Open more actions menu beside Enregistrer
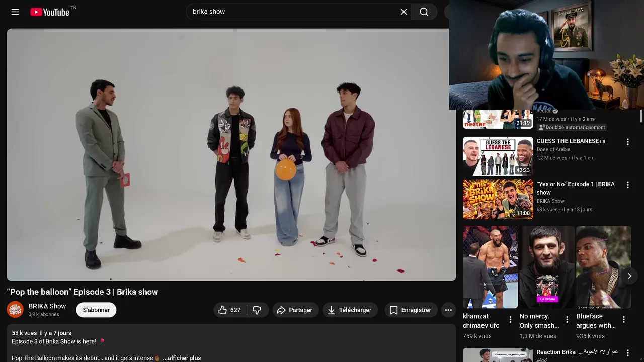The width and height of the screenshot is (644, 362). (448, 310)
